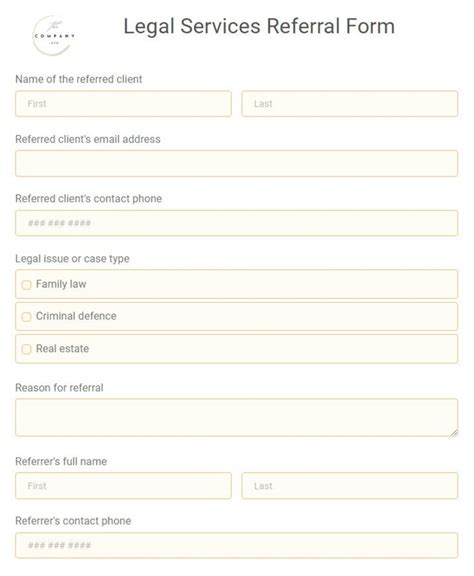Click the referrer's contact phone field
Screen dimensions: 474x576
[237, 545]
